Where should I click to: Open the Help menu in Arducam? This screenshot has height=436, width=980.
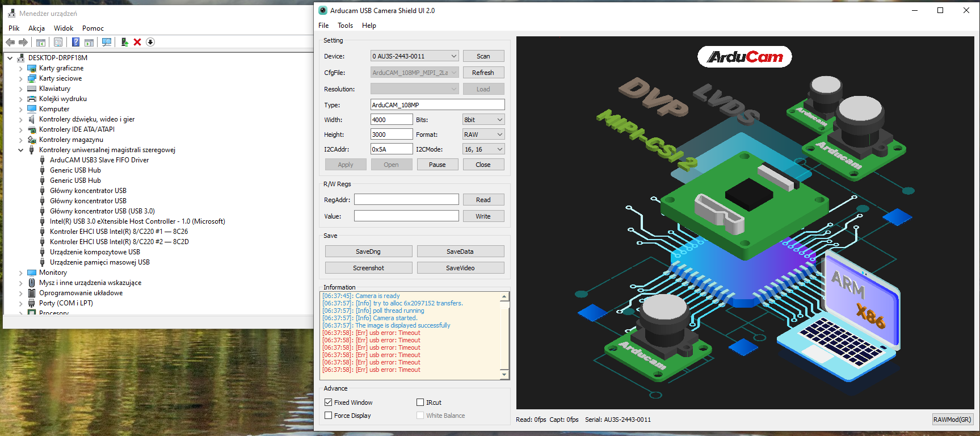tap(369, 26)
